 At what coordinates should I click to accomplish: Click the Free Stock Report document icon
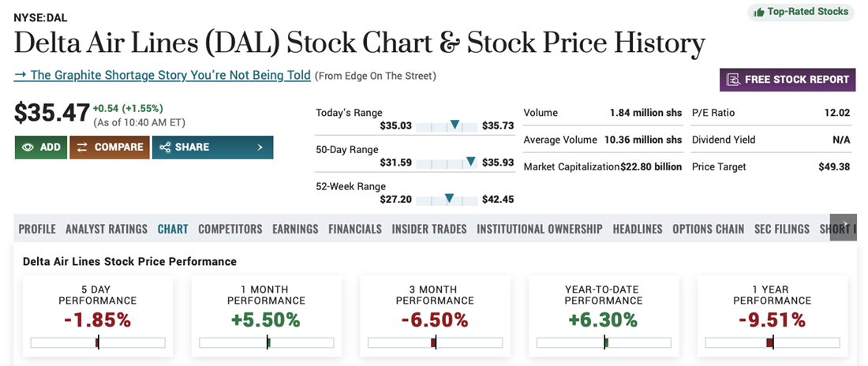(x=733, y=80)
